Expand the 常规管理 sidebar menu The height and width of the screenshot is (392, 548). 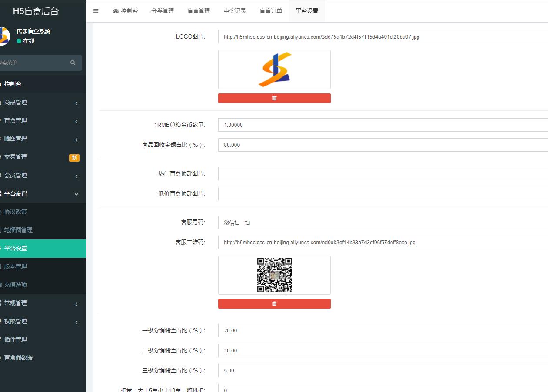pos(43,303)
